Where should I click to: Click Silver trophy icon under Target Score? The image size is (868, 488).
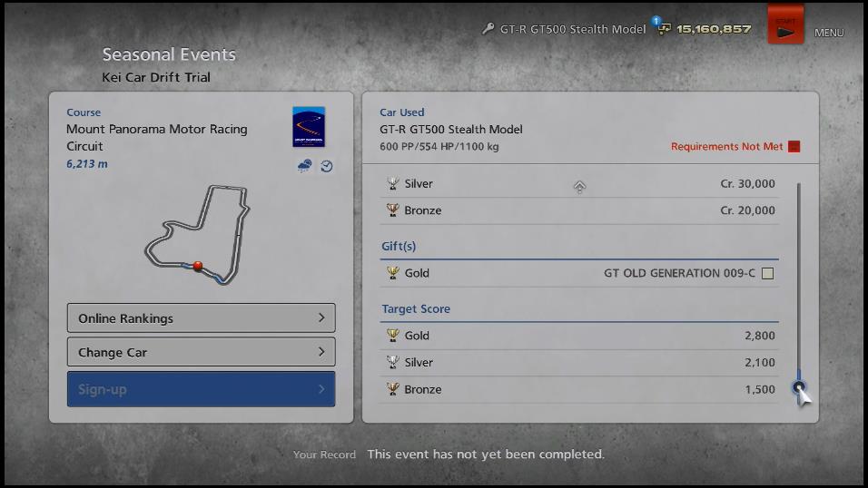click(393, 363)
